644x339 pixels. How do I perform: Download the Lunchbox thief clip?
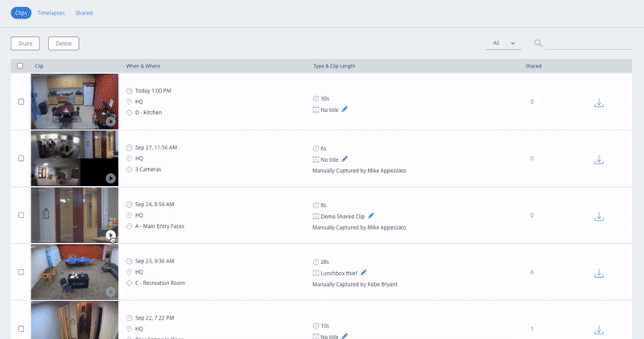[x=599, y=273]
